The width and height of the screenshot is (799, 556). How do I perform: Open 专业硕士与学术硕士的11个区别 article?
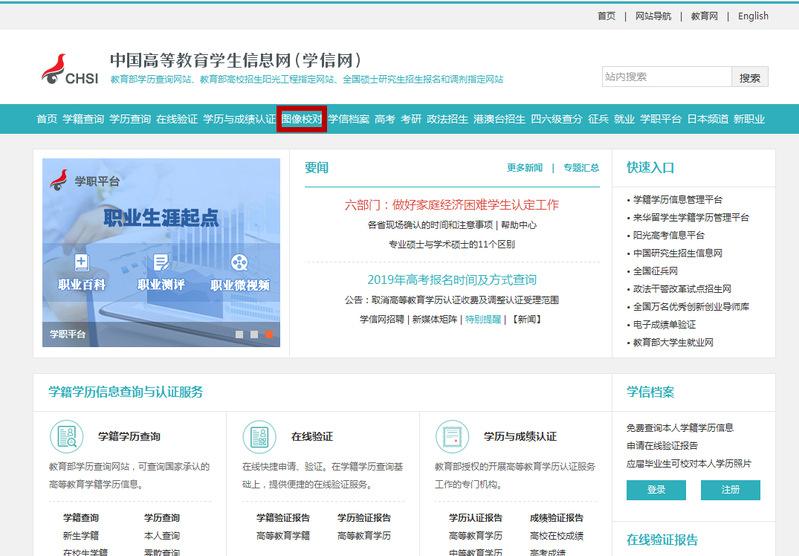pos(451,244)
